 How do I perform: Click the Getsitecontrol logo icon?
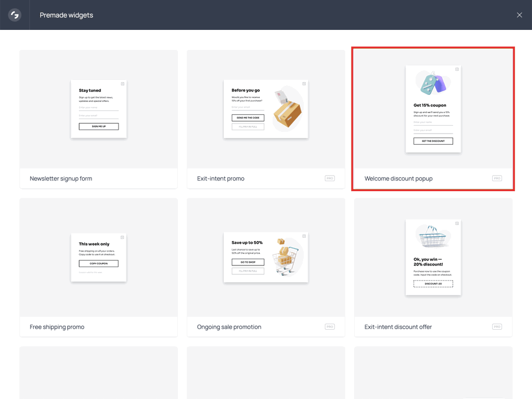[15, 15]
